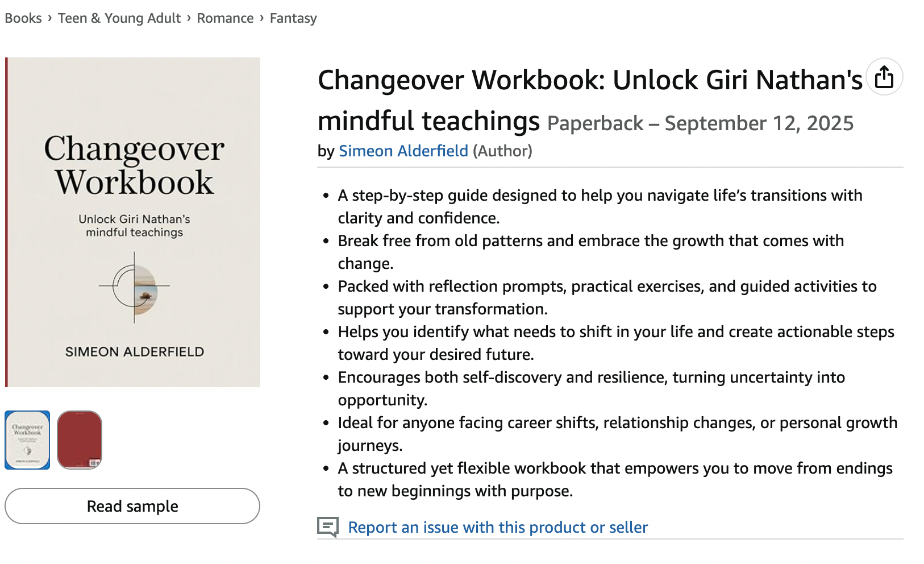Go to Teen & Young Adult breadcrumb
Screen dimensions: 924x564
(119, 18)
